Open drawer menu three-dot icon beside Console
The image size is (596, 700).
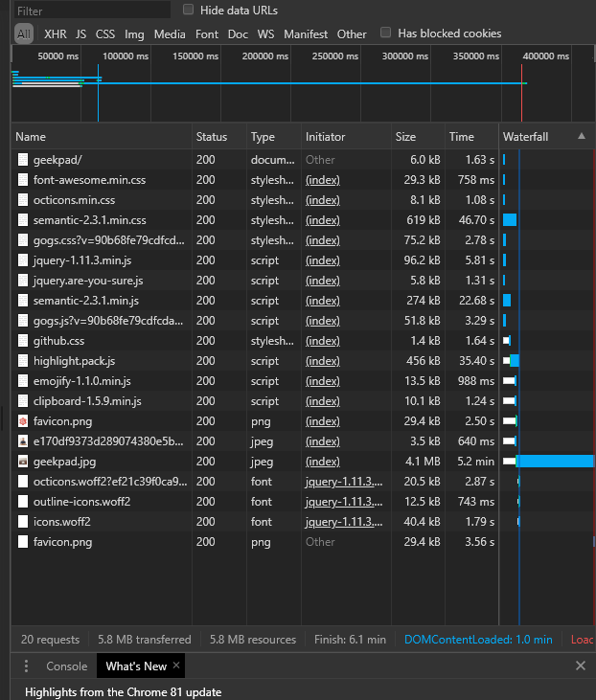(x=26, y=666)
